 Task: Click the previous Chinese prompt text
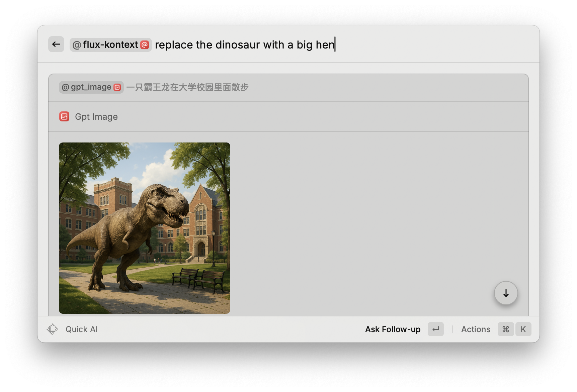187,87
